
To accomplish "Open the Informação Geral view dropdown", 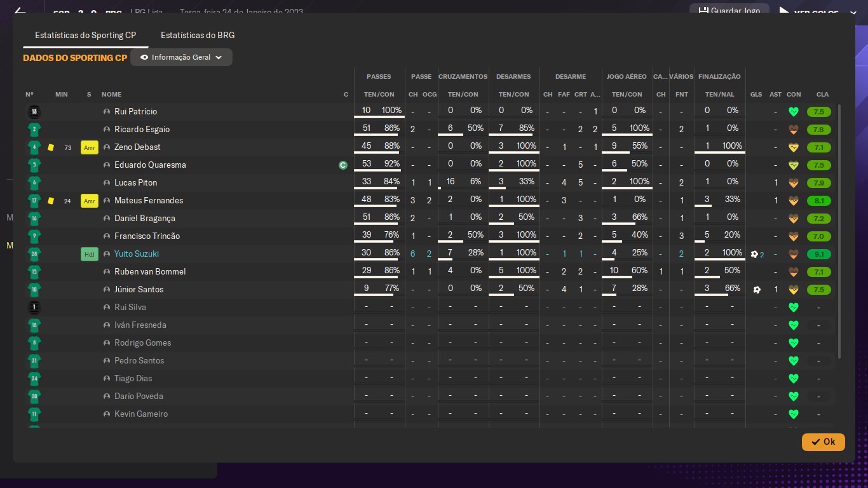I will point(181,57).
